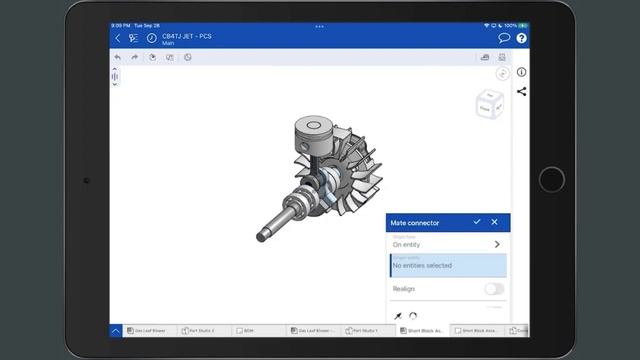Open the document history clock icon

[151, 38]
